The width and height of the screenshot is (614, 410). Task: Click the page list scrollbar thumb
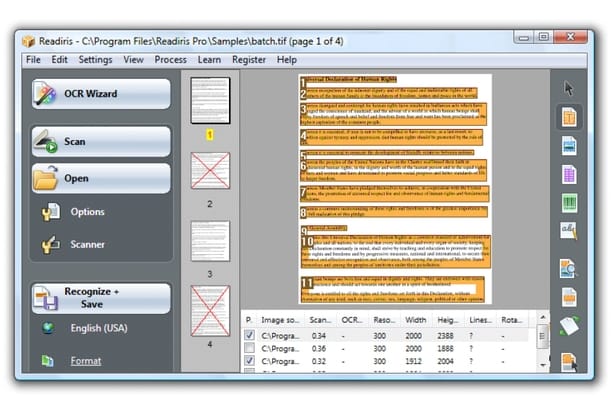click(542, 336)
